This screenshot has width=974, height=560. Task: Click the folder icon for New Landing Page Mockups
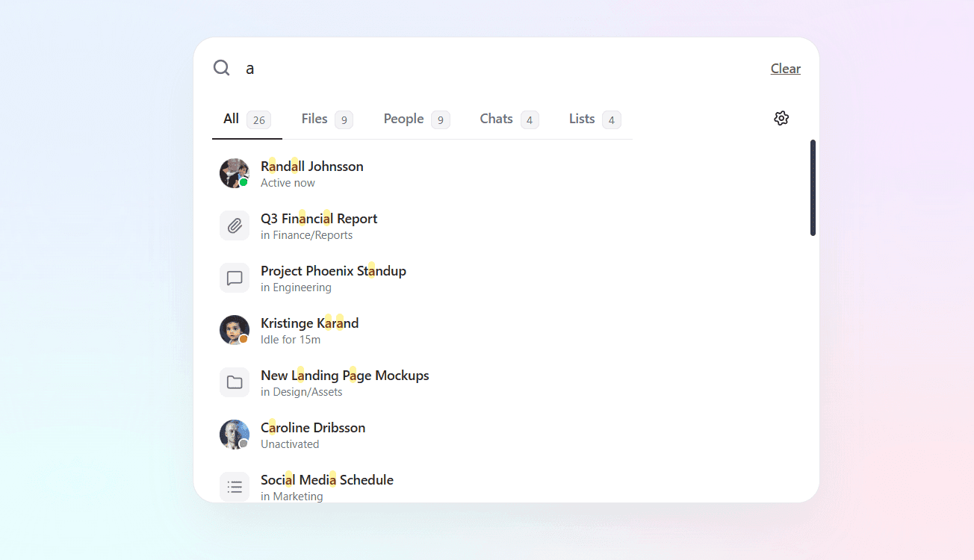[235, 382]
